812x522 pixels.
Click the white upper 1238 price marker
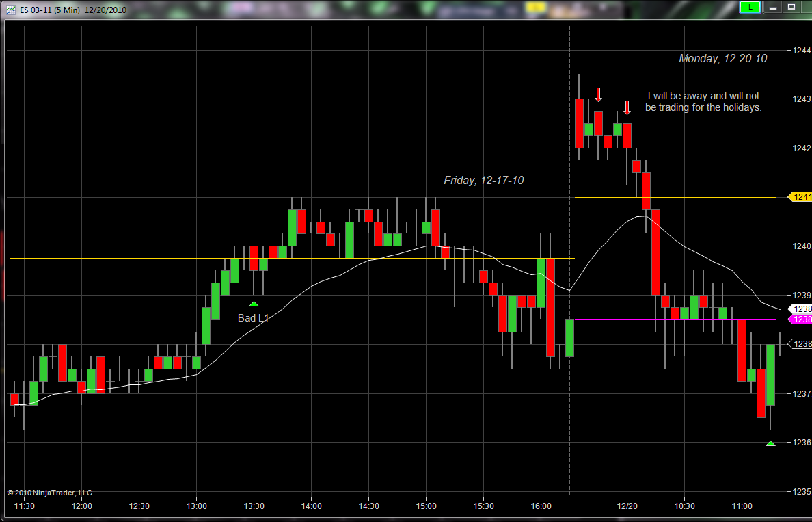800,309
